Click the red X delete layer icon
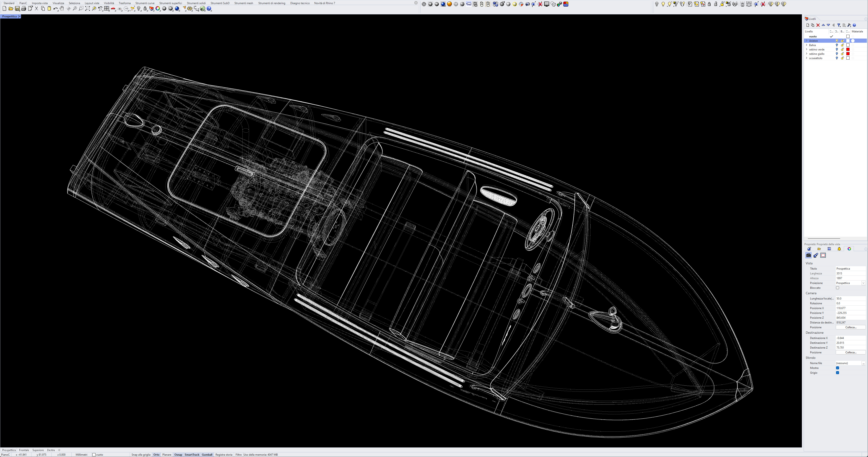Screen dimensions: 868x457 click(x=818, y=25)
